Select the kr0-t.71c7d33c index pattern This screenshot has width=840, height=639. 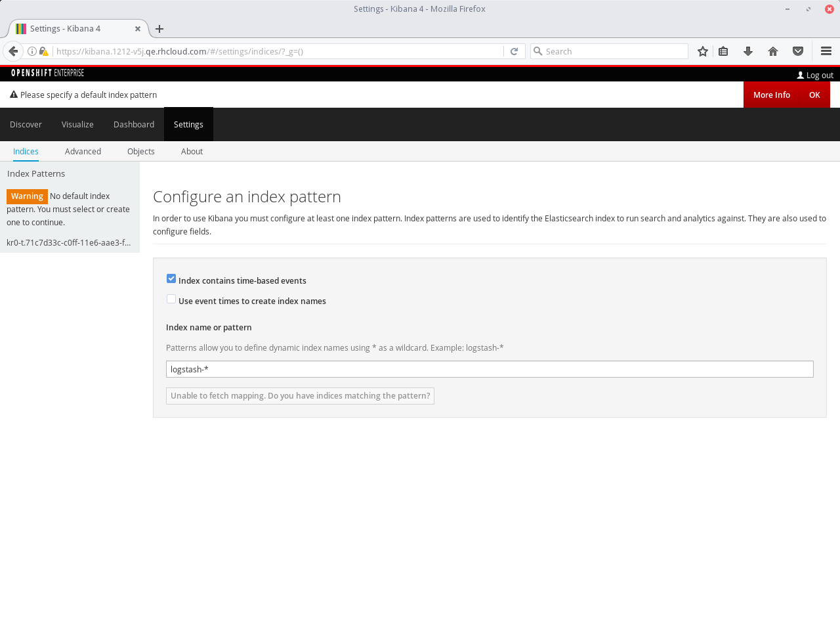coord(69,242)
